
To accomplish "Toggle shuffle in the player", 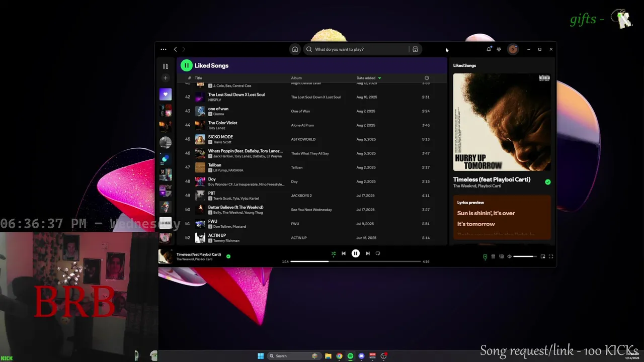I will [333, 253].
